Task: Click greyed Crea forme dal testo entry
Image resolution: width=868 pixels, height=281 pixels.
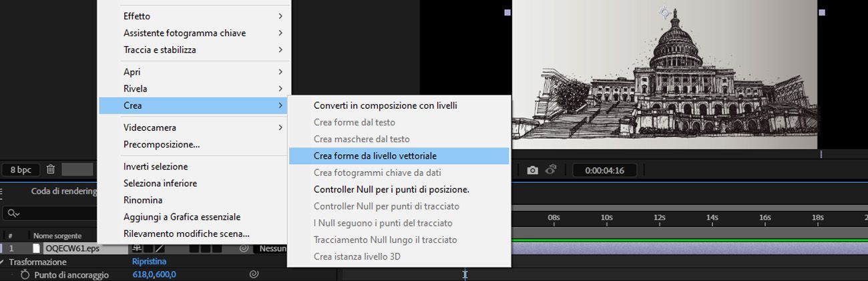Action: pos(399,122)
